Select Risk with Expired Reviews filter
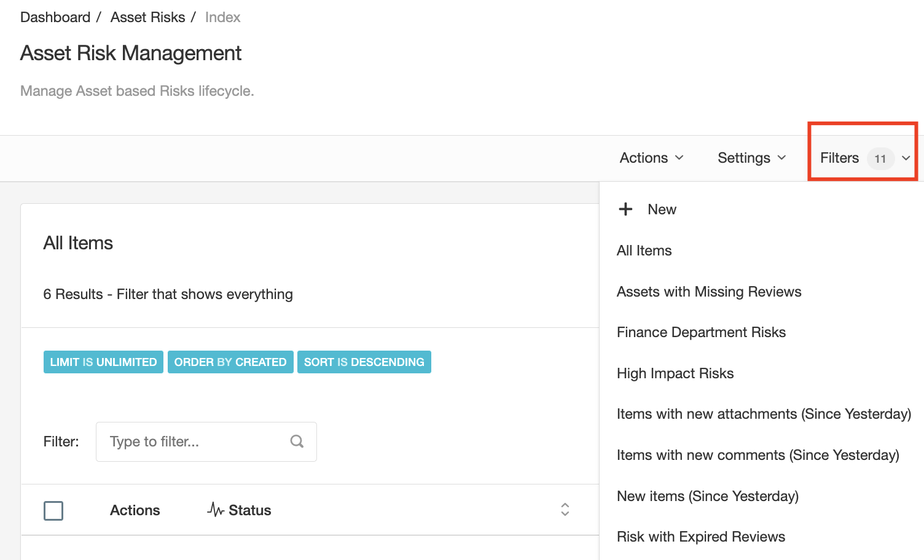 (700, 537)
